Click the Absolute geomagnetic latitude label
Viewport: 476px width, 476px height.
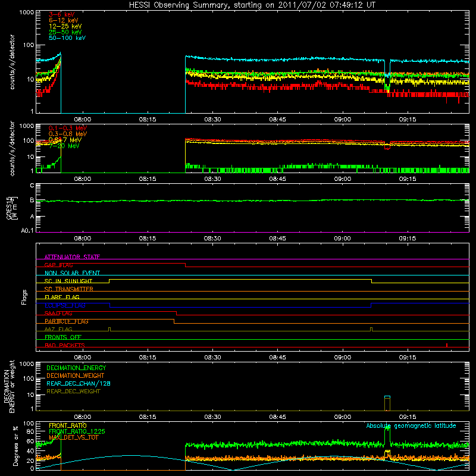pos(411,426)
